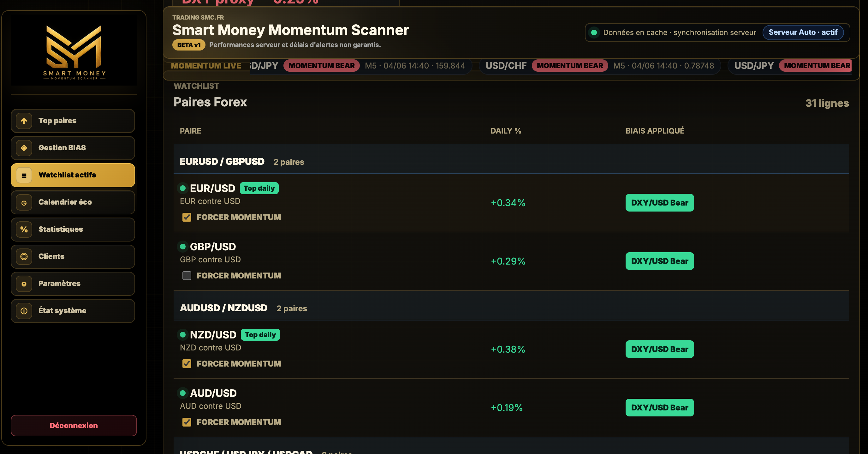868x454 pixels.
Task: Click the MOMENTUM LIVE ticker label
Action: 206,66
